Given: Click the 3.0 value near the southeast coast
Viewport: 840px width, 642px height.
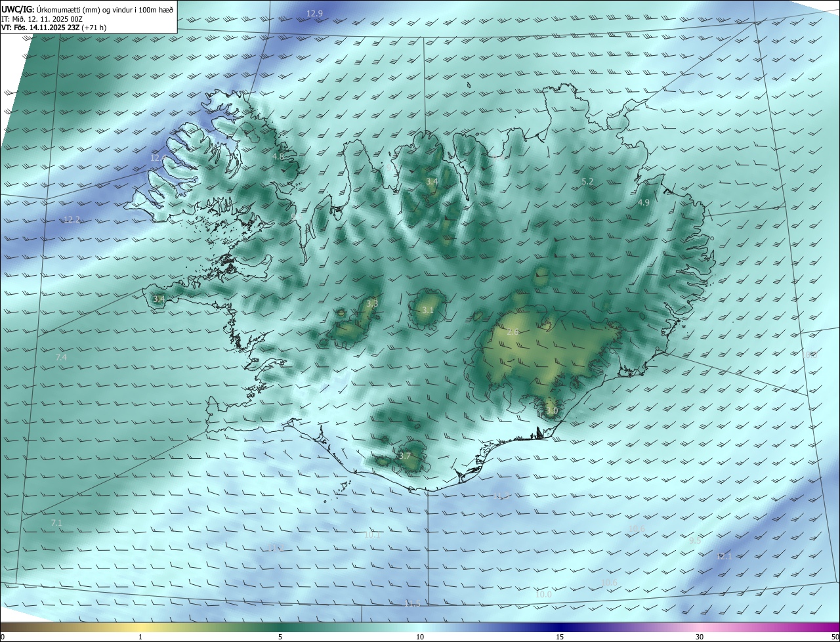Looking at the screenshot, I should tap(551, 411).
